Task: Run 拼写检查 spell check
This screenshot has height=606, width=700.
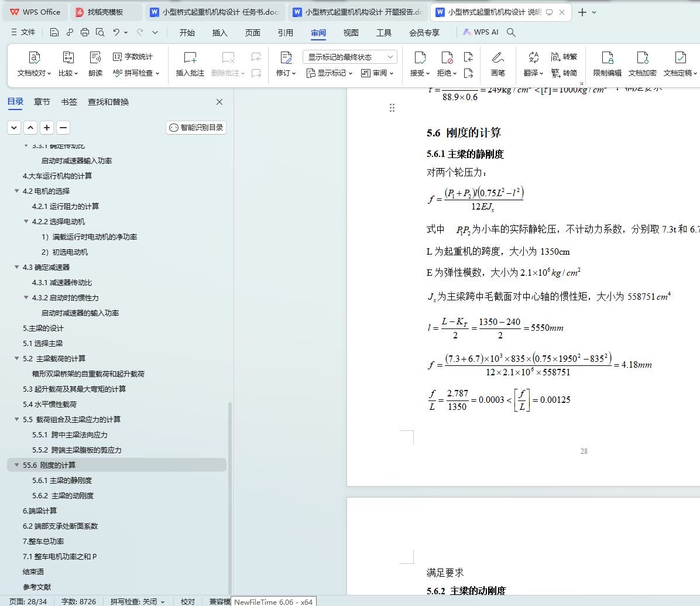Action: (136, 73)
